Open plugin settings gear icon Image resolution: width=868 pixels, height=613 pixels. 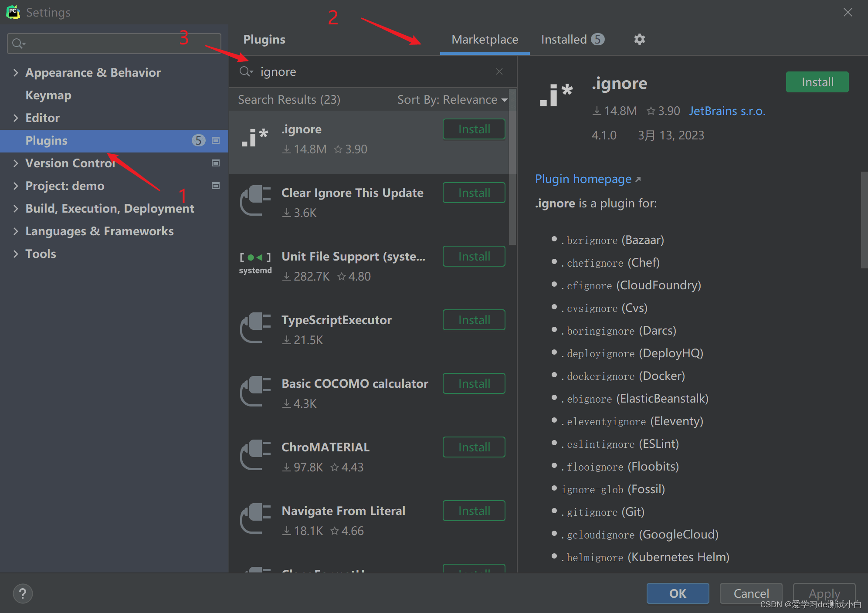click(639, 39)
